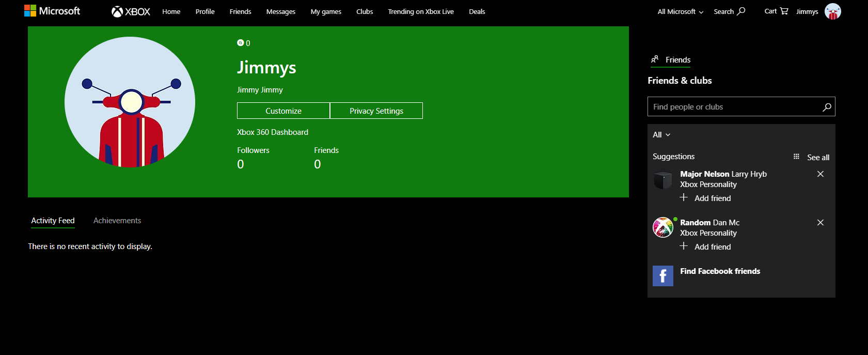868x355 pixels.
Task: Click the search icon in Find people field
Action: (x=827, y=107)
